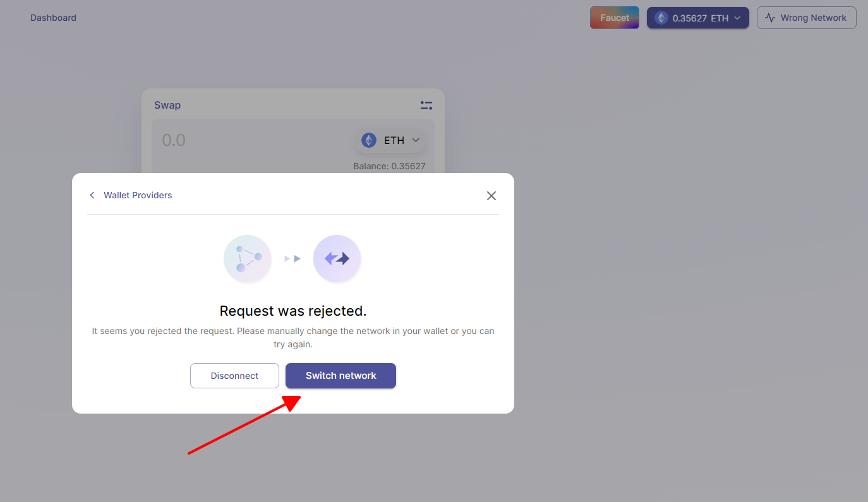Click the 0.0 swap amount field
868x502 pixels.
pyautogui.click(x=174, y=140)
